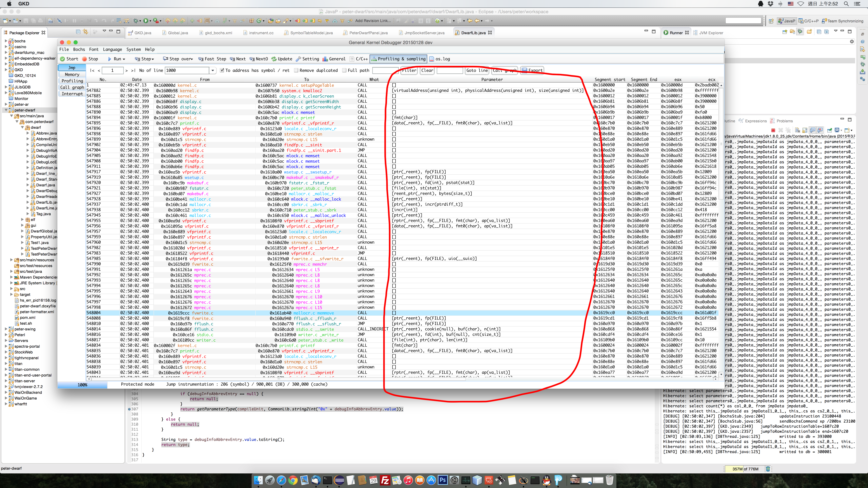Open the Language menu
This screenshot has width=868, height=488.
[113, 49]
